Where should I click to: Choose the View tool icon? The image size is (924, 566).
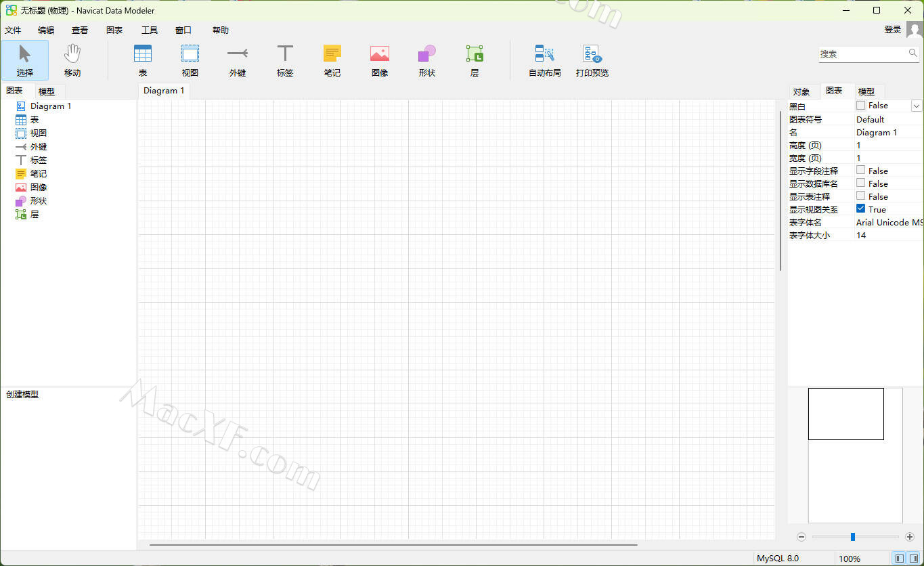190,60
